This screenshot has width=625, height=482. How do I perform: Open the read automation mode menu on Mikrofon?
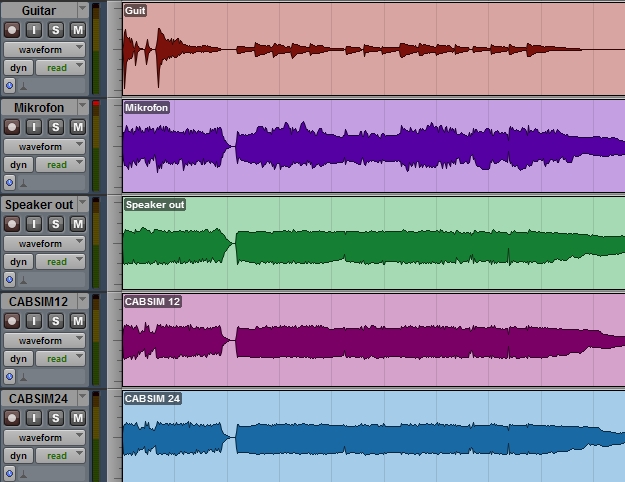(x=60, y=165)
